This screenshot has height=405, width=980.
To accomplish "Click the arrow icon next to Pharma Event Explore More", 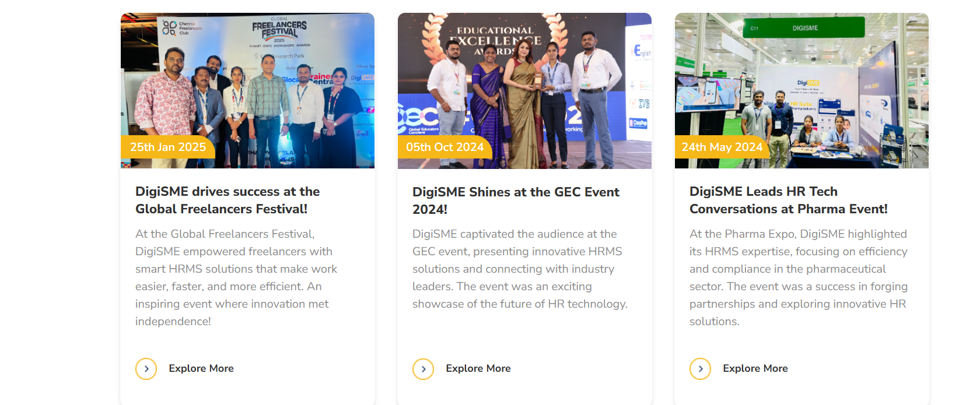I will (701, 368).
